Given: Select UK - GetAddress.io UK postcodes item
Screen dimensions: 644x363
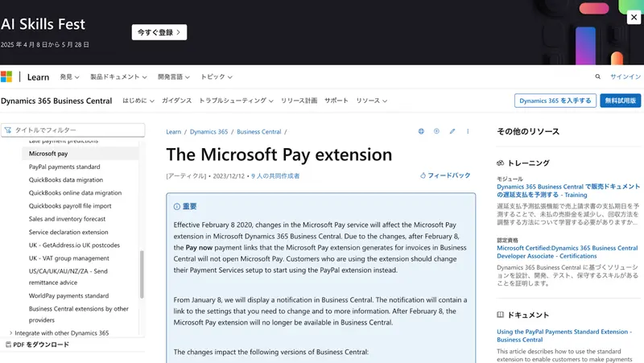Looking at the screenshot, I should (x=74, y=245).
